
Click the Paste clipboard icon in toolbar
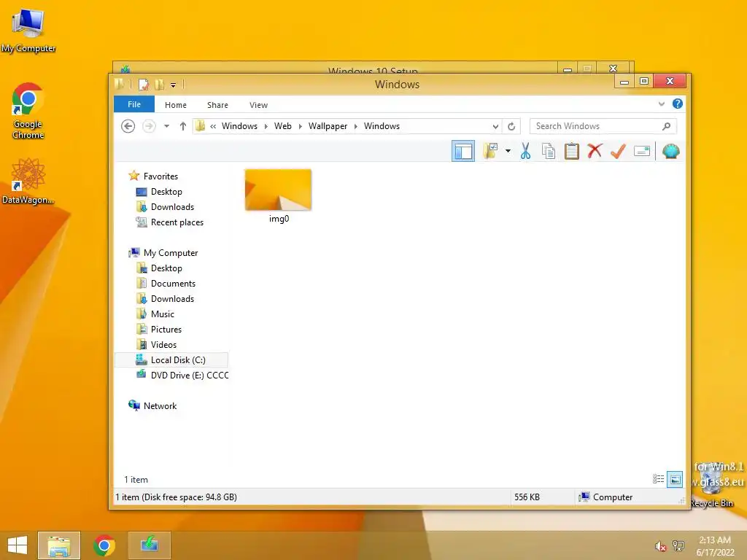click(x=572, y=152)
